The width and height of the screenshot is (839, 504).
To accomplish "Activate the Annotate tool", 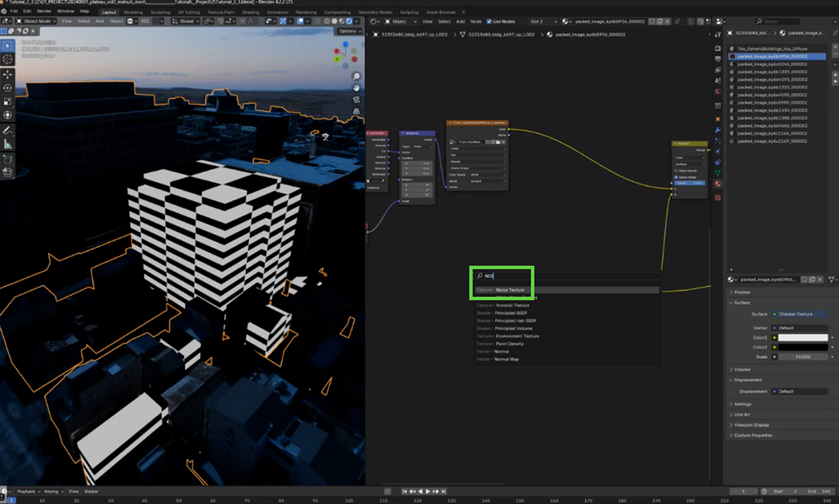I will (8, 131).
